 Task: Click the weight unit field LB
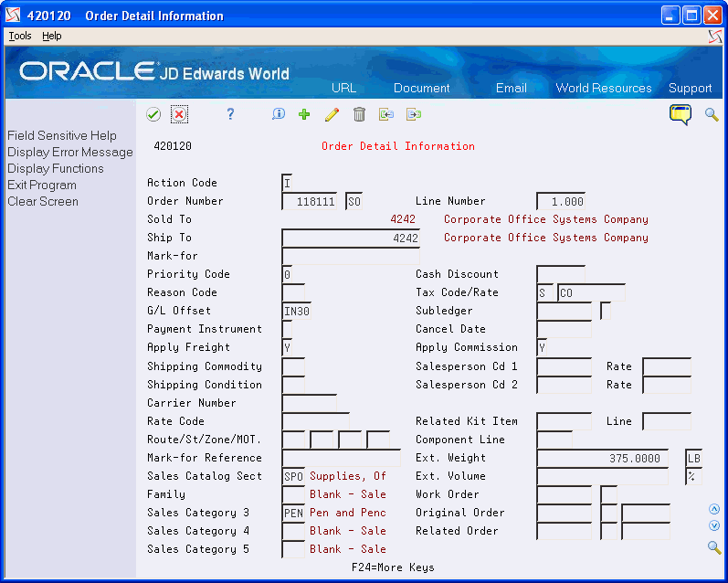pyautogui.click(x=693, y=458)
